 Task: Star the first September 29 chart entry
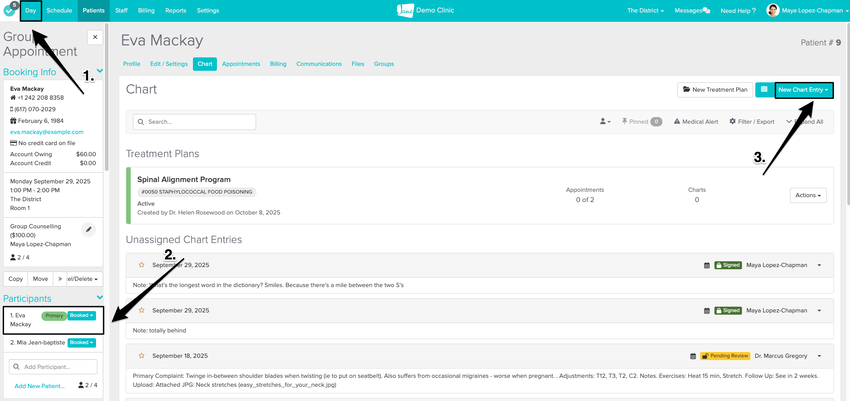(x=142, y=265)
